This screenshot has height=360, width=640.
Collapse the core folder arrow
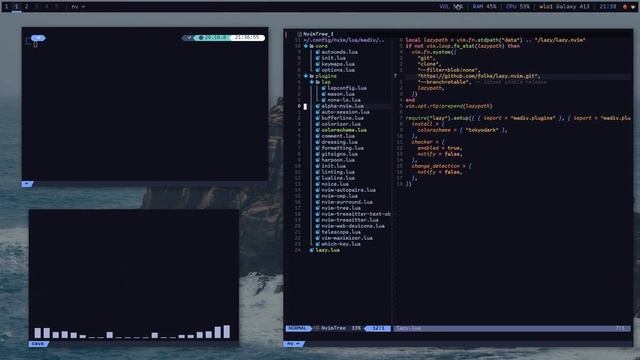coord(306,46)
